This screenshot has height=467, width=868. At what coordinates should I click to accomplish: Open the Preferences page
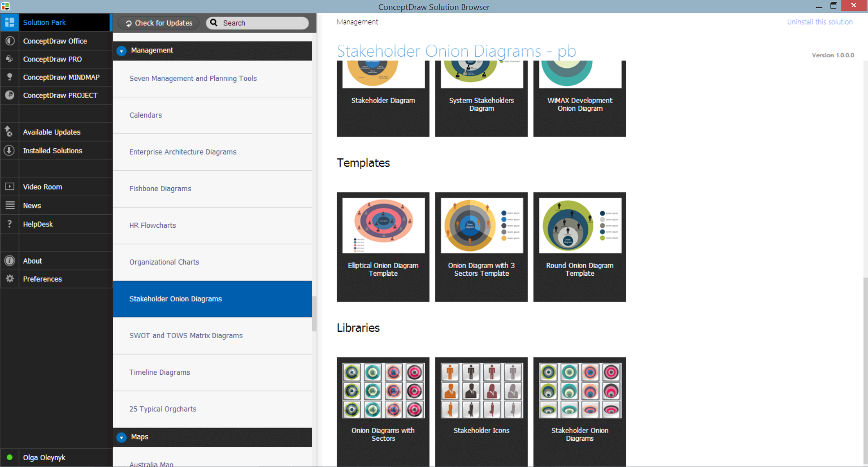tap(56, 278)
